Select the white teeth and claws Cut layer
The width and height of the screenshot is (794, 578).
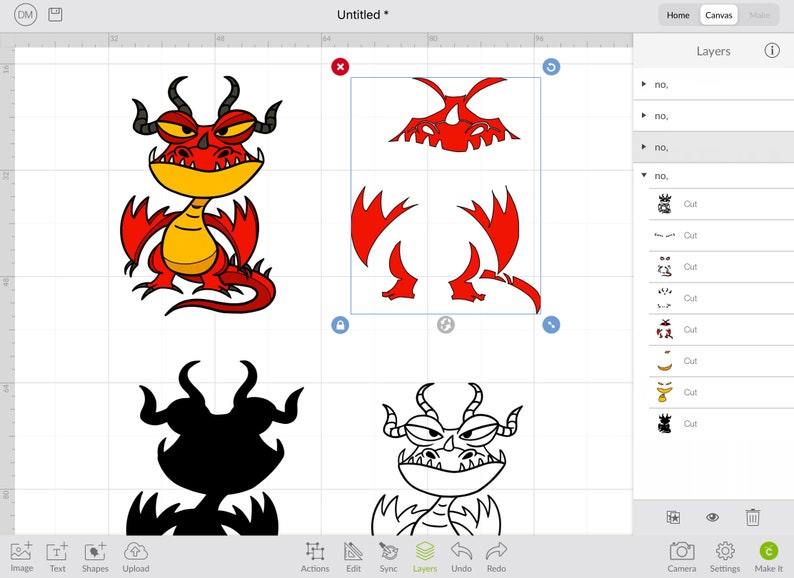point(721,298)
